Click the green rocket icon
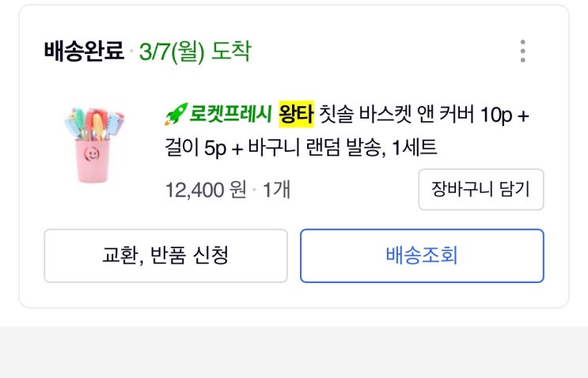The image size is (588, 378). (x=173, y=116)
